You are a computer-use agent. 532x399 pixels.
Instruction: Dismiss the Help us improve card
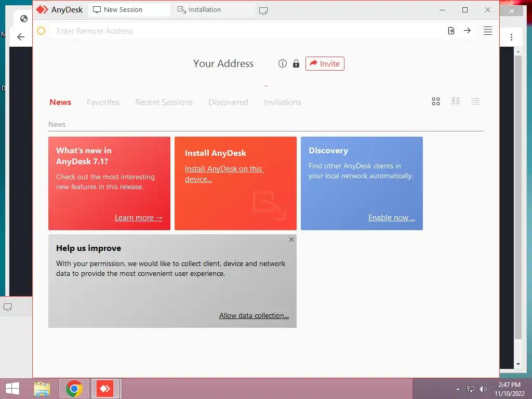(x=291, y=240)
